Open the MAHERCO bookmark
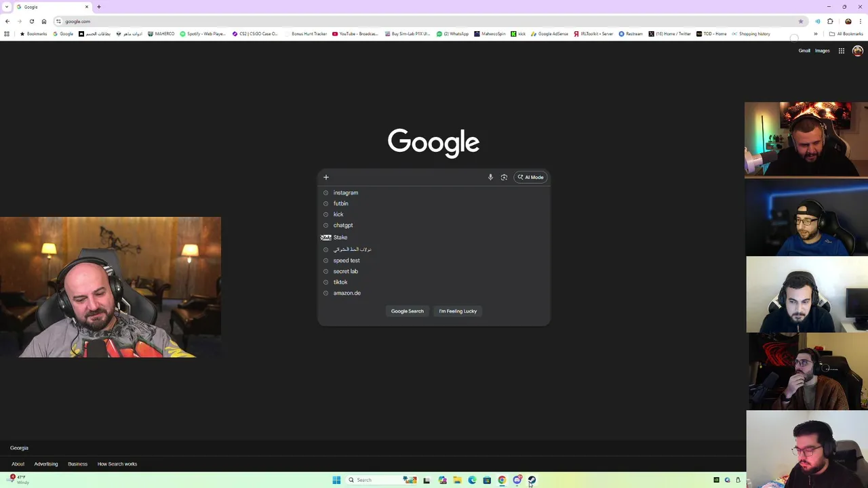 click(x=161, y=34)
